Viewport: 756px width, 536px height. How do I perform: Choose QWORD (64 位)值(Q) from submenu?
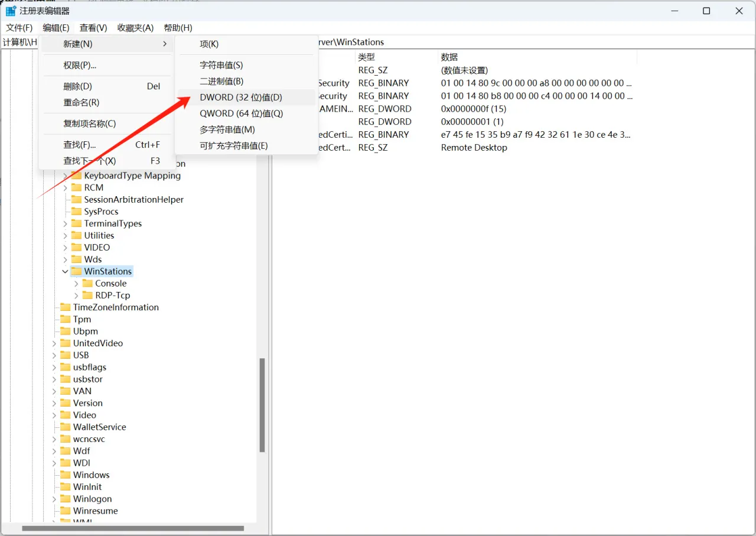point(246,113)
